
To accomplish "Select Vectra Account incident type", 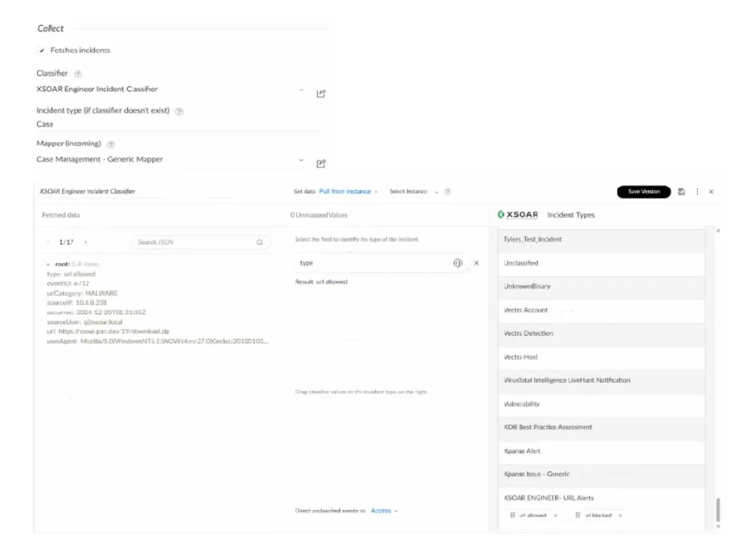I will tap(602, 310).
